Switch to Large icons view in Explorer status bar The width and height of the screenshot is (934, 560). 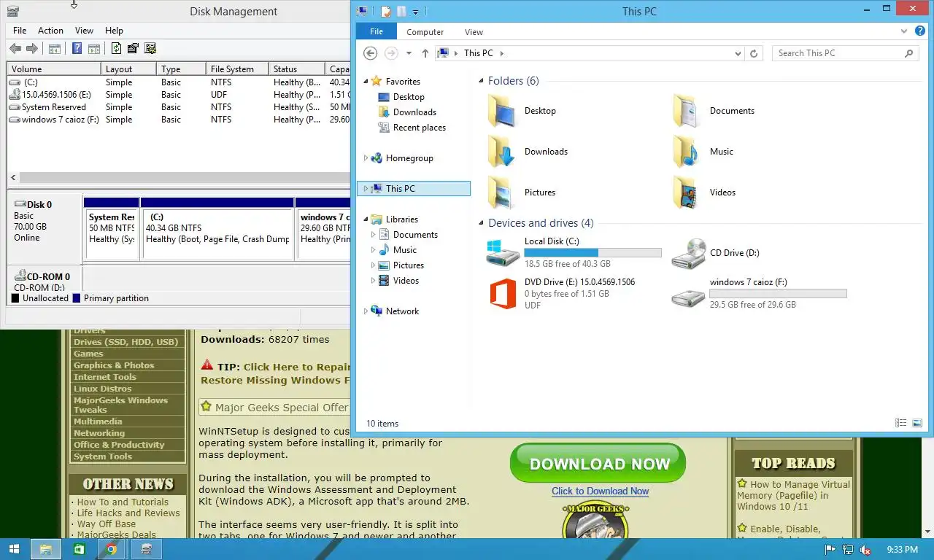tap(917, 423)
